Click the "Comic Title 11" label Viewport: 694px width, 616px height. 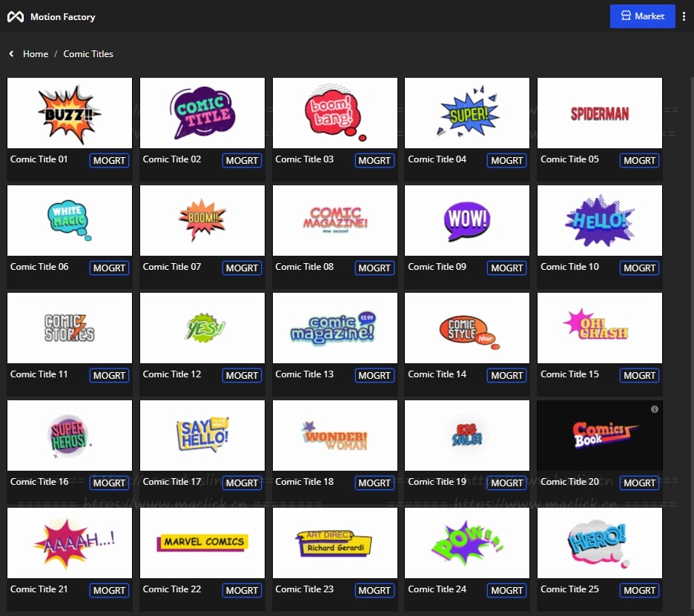39,374
